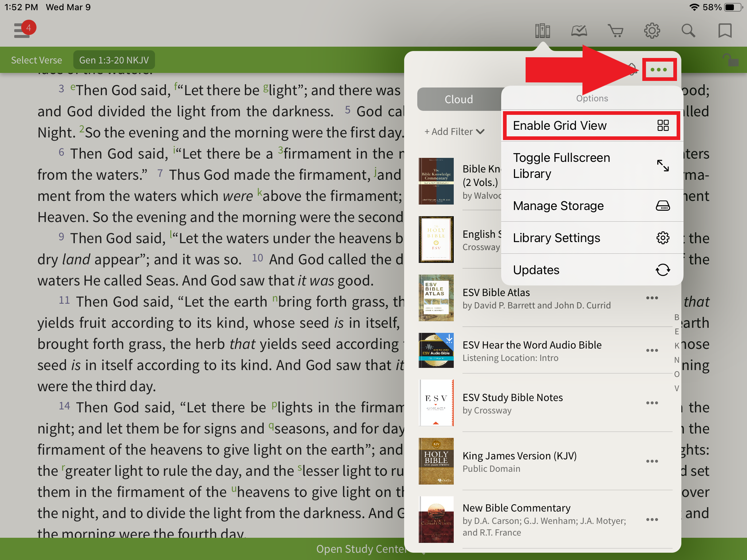The image size is (747, 560).
Task: Open ESV Bible Atlas cover thumbnail
Action: [x=436, y=298]
